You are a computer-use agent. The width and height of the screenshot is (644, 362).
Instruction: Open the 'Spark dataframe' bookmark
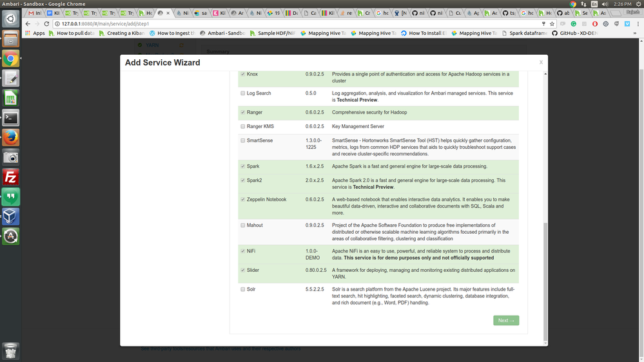click(x=525, y=33)
